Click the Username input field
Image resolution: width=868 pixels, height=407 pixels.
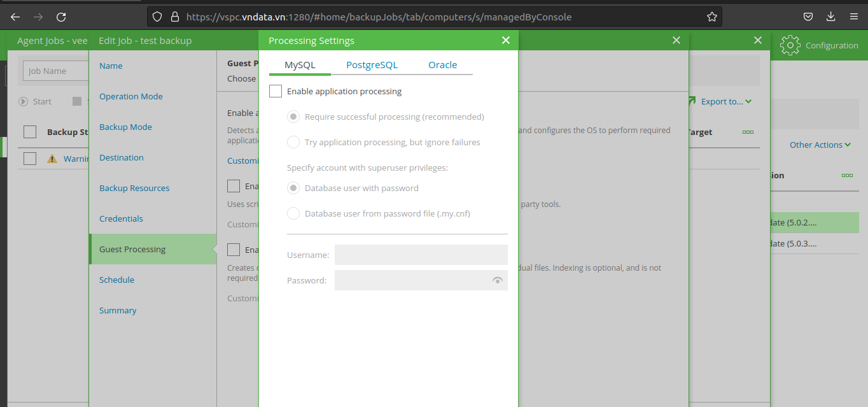pyautogui.click(x=421, y=255)
